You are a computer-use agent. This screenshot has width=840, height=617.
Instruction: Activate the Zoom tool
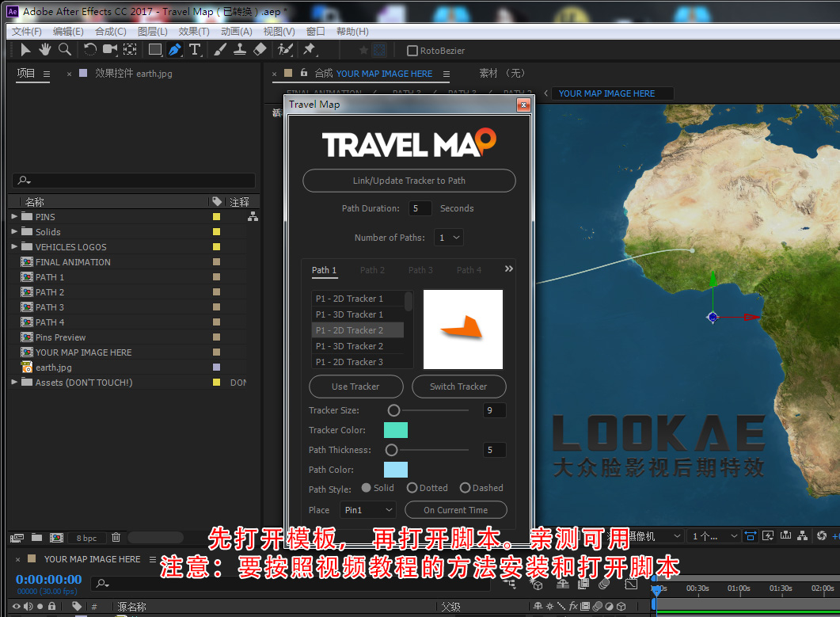tap(63, 50)
